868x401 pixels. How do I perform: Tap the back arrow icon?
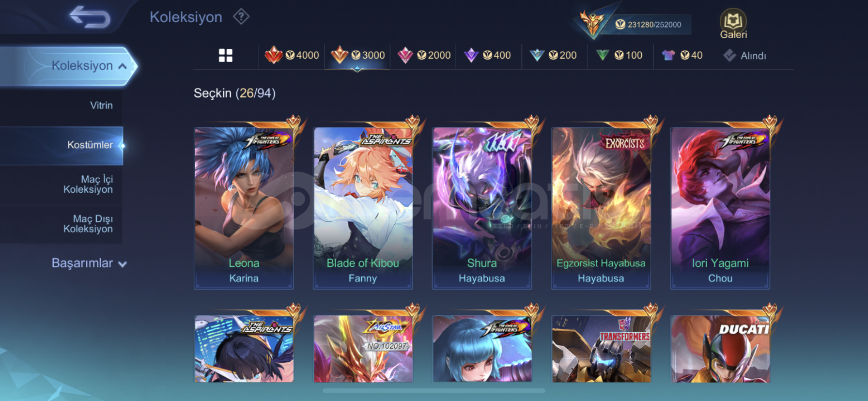click(90, 17)
